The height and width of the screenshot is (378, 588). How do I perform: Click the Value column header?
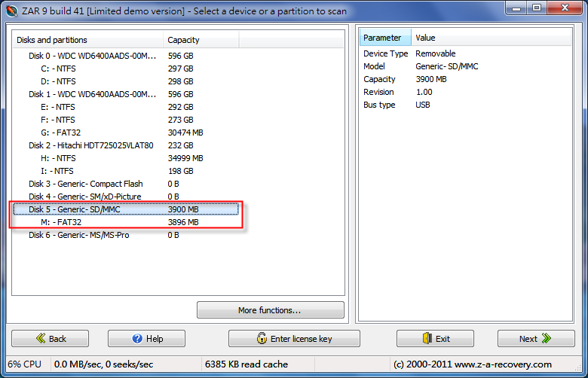[492, 38]
